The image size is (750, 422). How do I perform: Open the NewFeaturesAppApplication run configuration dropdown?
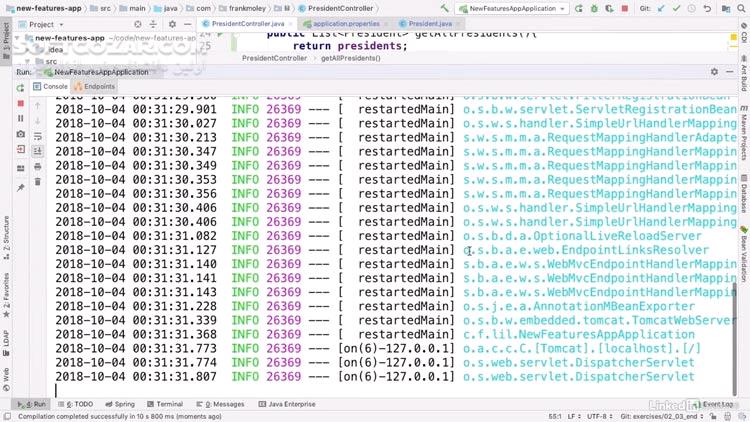point(512,9)
